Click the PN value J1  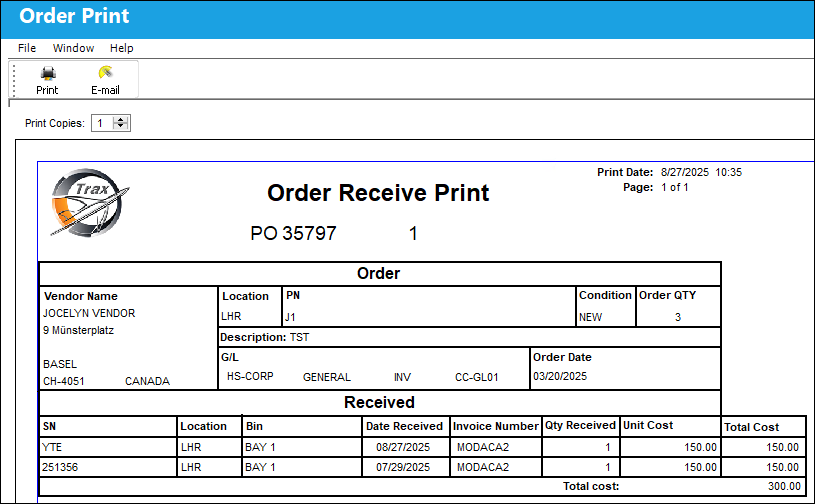290,317
